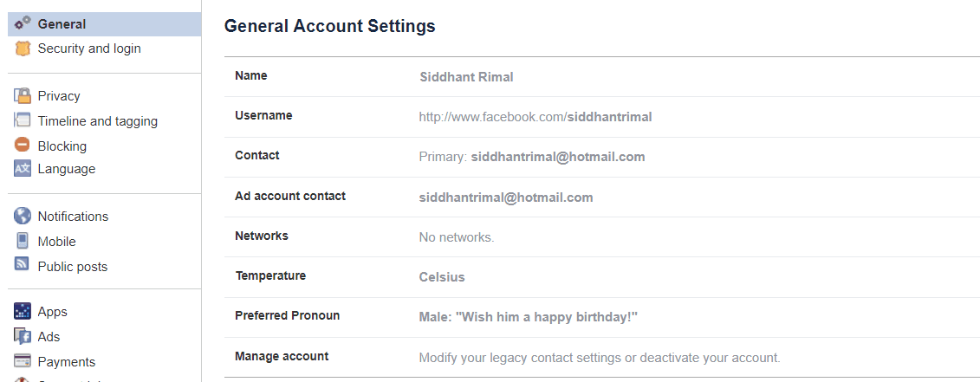Viewport: 980px width, 382px height.
Task: Click the Language icon
Action: click(x=23, y=169)
